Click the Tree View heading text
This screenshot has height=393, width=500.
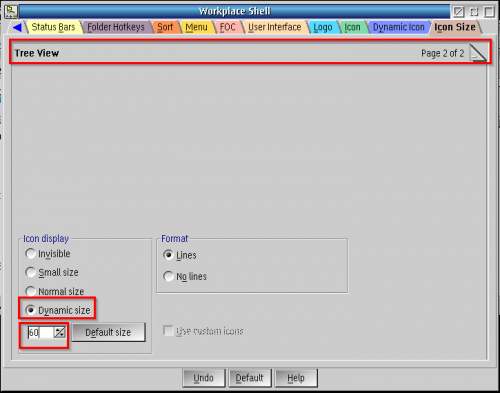[37, 53]
